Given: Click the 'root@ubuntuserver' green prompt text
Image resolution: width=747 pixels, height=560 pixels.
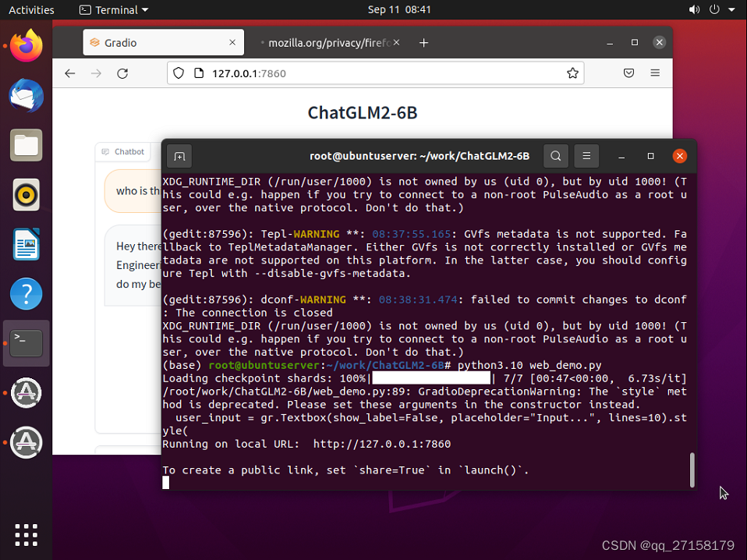Looking at the screenshot, I should pos(264,365).
